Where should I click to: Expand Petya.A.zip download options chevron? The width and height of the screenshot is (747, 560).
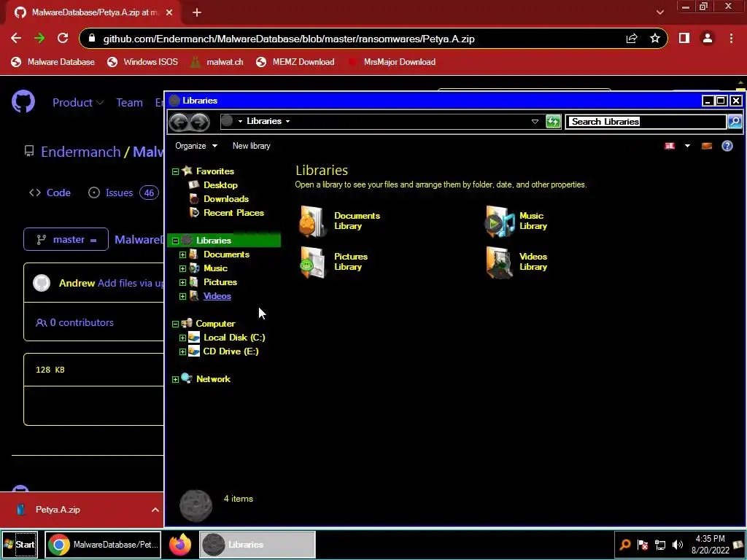tap(155, 510)
